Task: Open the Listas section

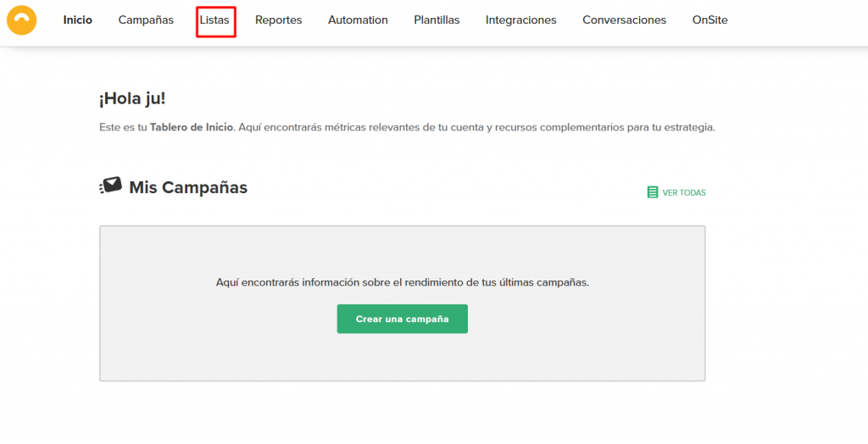Action: (214, 20)
